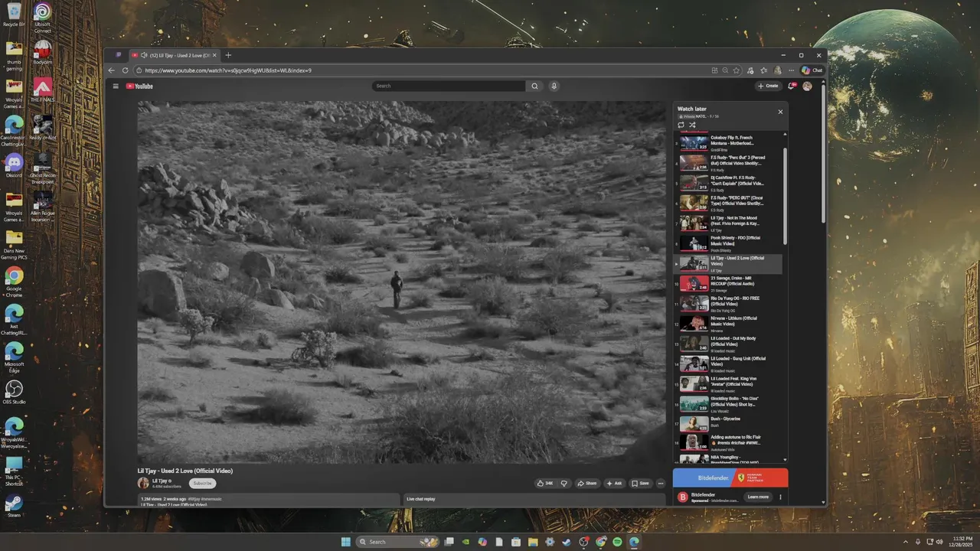
Task: Dislike the Lil Tjay video
Action: point(564,483)
